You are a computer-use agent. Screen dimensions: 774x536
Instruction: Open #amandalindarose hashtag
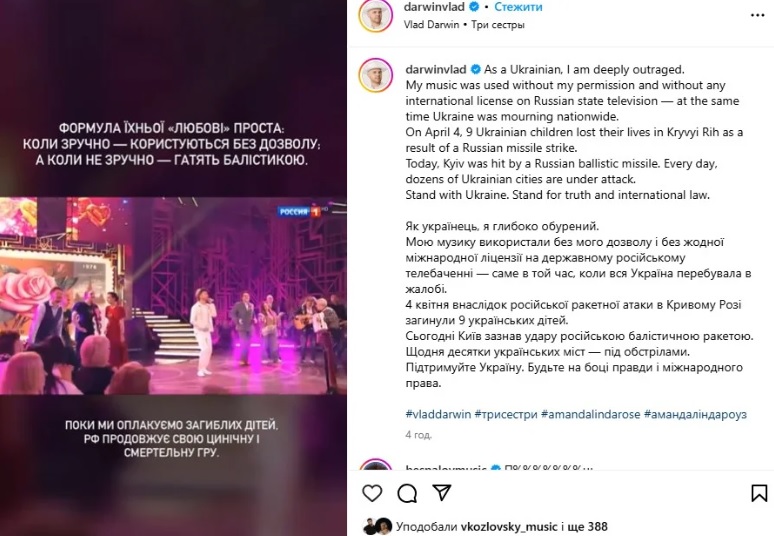point(590,414)
